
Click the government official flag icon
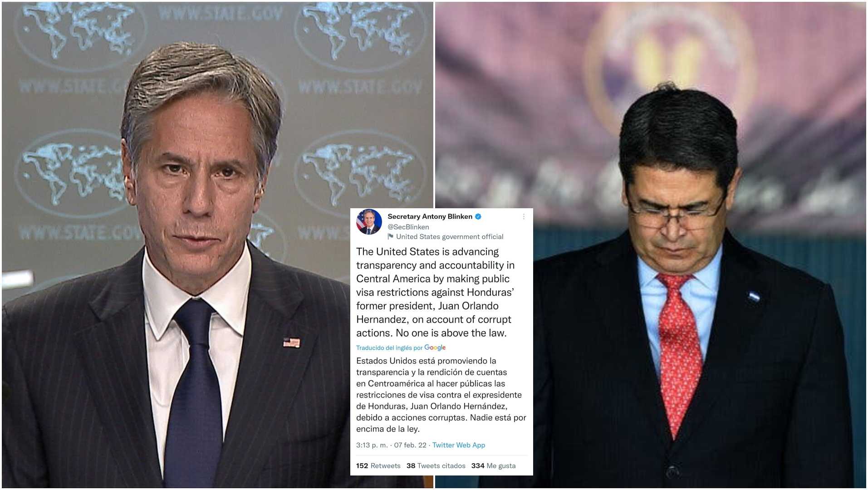(x=390, y=236)
